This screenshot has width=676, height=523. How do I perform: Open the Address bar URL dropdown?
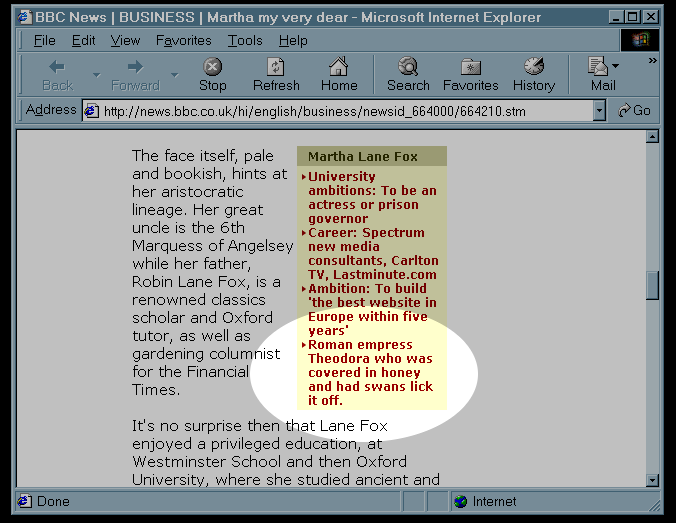pos(599,111)
